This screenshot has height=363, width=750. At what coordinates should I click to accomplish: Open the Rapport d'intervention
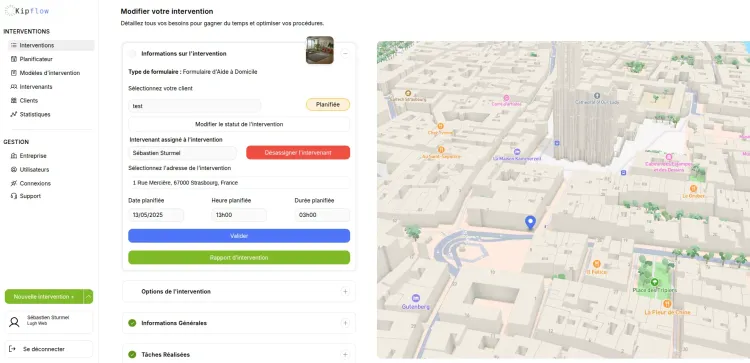coord(239,258)
